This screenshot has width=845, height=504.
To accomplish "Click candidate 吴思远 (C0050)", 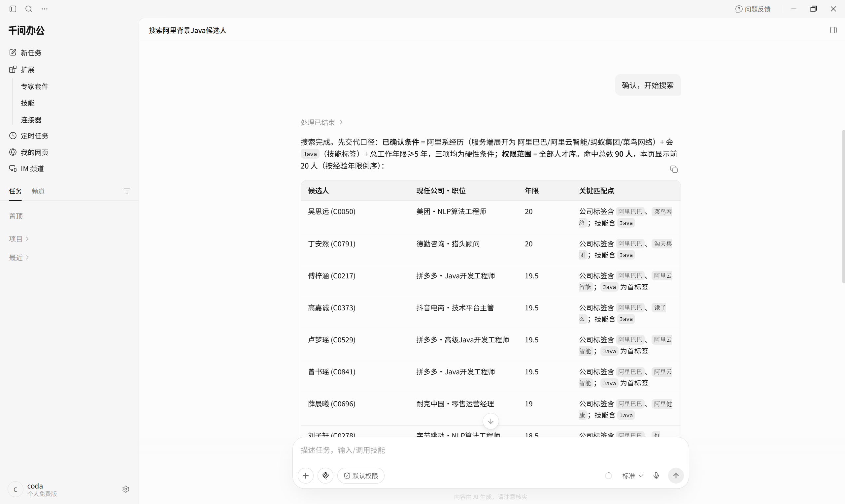I will pyautogui.click(x=332, y=211).
